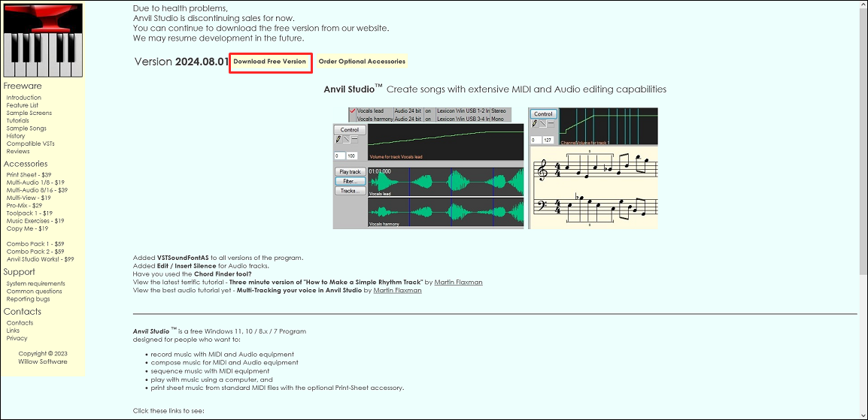The height and width of the screenshot is (420, 868).
Task: Open the Feature List link
Action: [23, 105]
